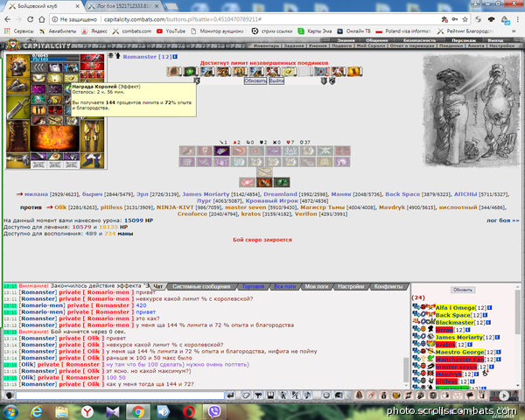Viewport: 525px width, 420px height.
Task: Switch to the Лог боя browser tab
Action: pyautogui.click(x=122, y=6)
